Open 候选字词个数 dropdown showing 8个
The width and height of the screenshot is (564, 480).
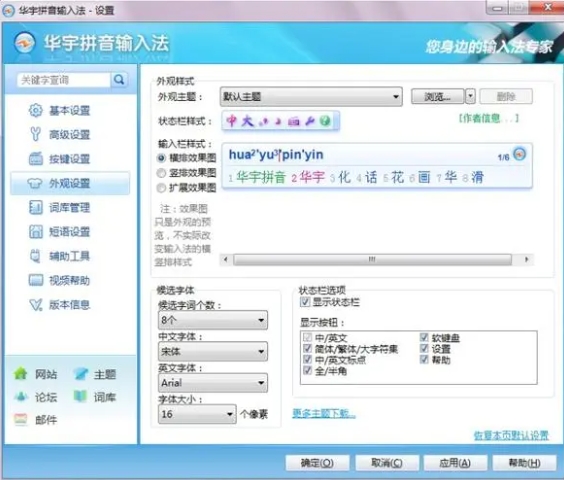coord(213,320)
